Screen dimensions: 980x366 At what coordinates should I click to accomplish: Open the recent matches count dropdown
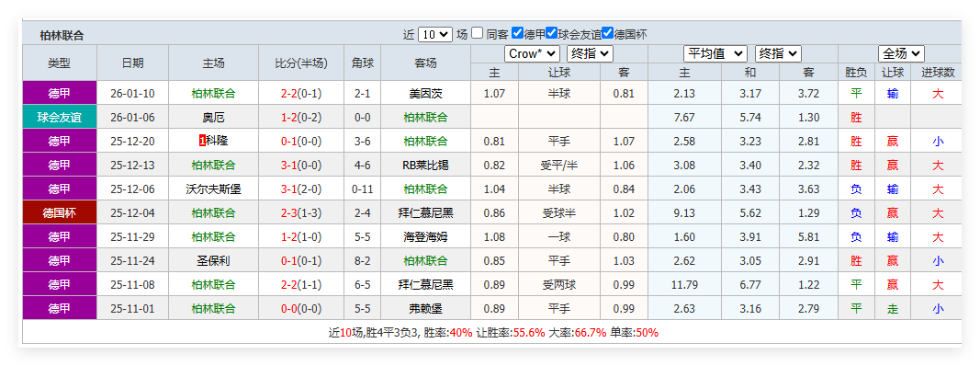click(x=435, y=34)
